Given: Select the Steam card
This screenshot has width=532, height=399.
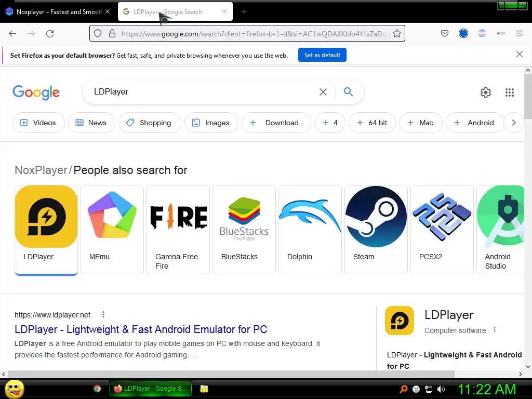Looking at the screenshot, I should tap(376, 230).
